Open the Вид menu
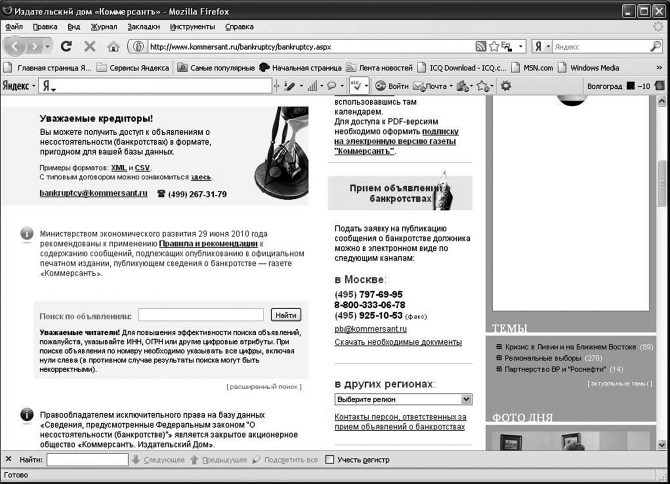The height and width of the screenshot is (484, 670). (73, 26)
